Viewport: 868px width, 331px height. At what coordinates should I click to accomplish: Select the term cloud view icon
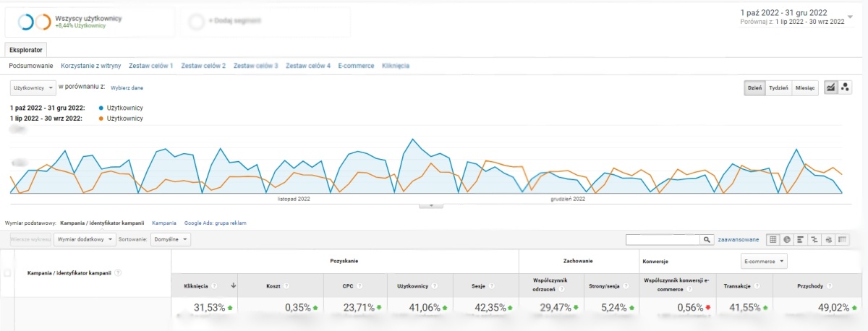(x=827, y=239)
